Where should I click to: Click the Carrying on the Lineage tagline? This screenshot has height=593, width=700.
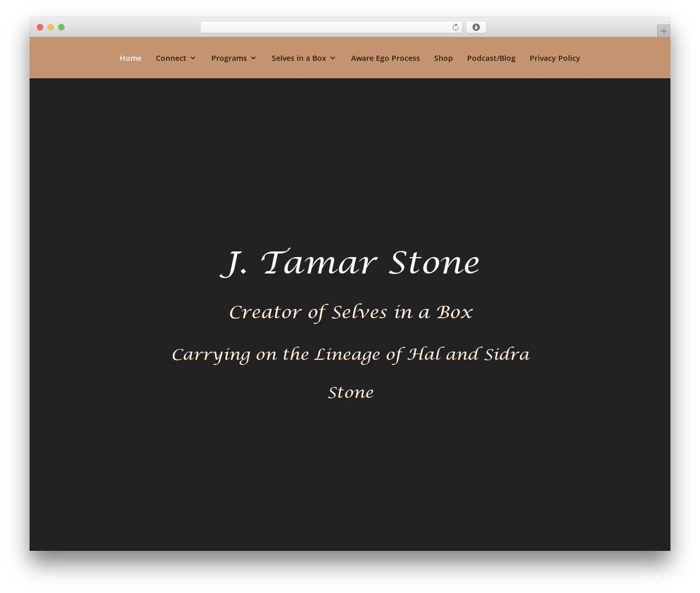pyautogui.click(x=351, y=373)
